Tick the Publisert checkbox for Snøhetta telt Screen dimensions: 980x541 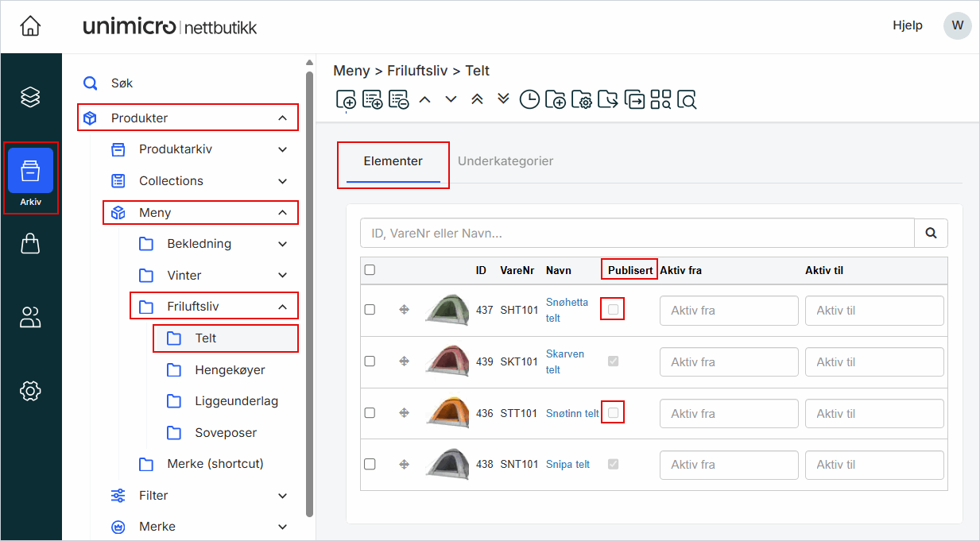coord(613,310)
